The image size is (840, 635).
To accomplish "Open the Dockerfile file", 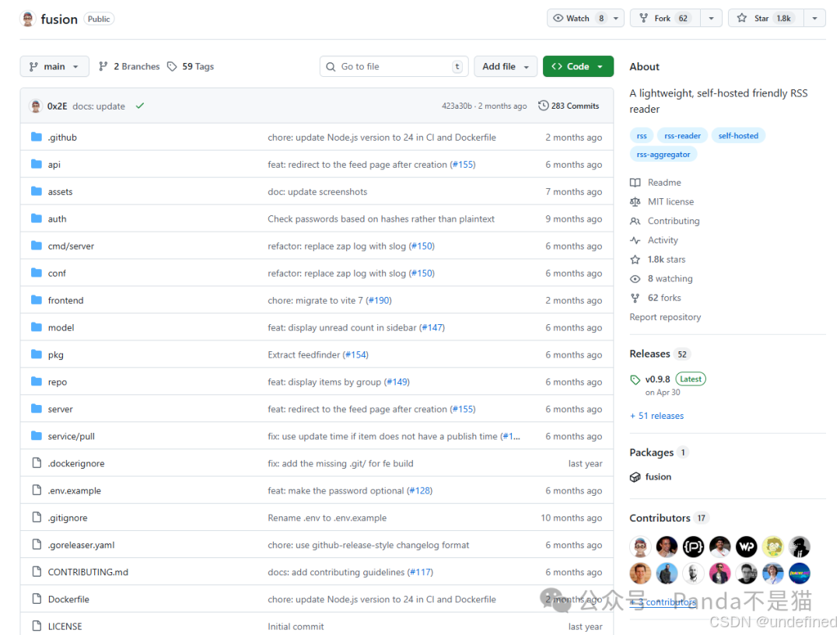I will click(x=68, y=599).
